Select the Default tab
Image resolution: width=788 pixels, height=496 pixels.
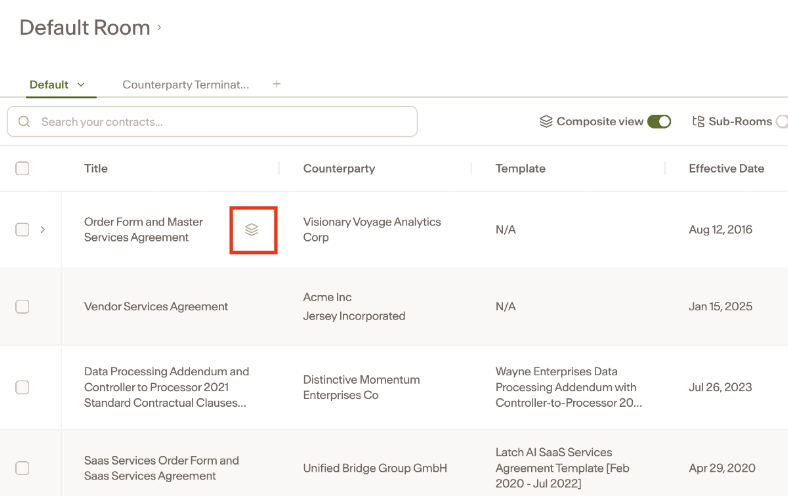click(x=49, y=84)
